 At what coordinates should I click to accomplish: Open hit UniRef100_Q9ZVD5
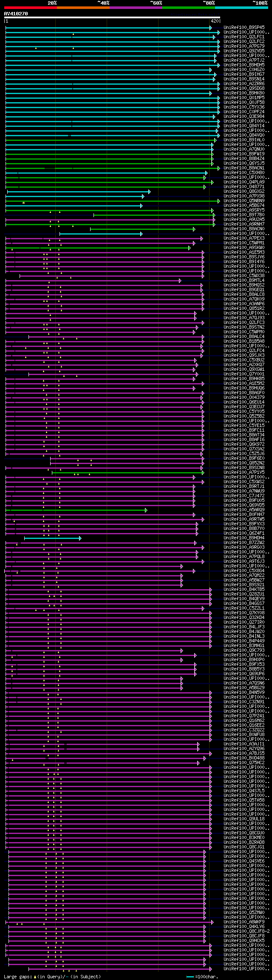pos(244,51)
